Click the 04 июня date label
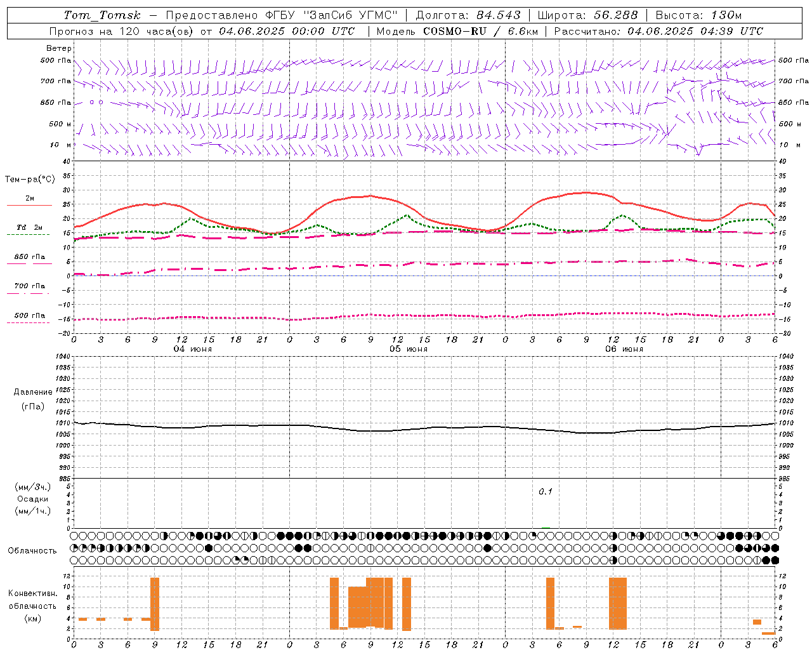This screenshot has width=812, height=650. pyautogui.click(x=193, y=349)
